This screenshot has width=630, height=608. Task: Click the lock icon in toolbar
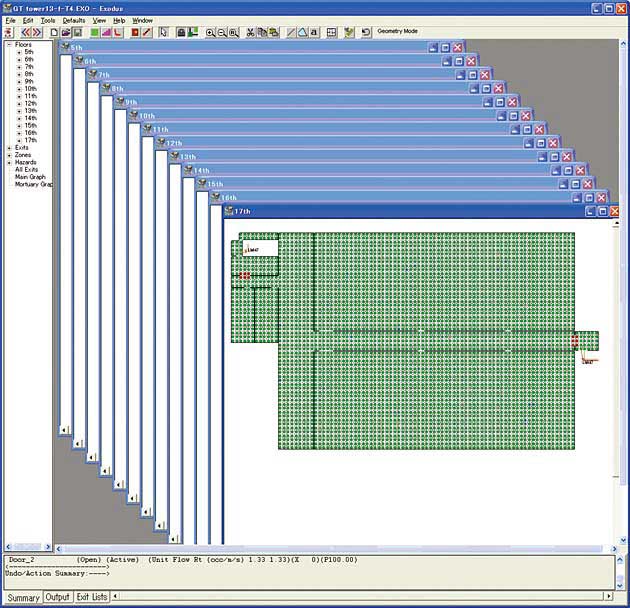click(181, 33)
